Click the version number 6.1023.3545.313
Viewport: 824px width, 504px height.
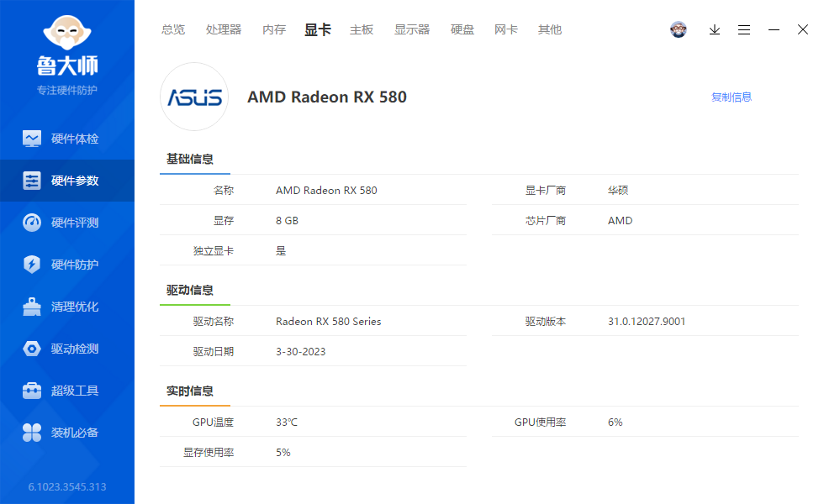tap(67, 487)
